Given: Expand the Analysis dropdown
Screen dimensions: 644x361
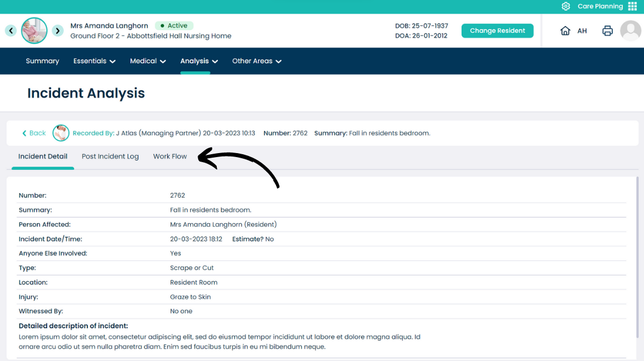Looking at the screenshot, I should (199, 61).
